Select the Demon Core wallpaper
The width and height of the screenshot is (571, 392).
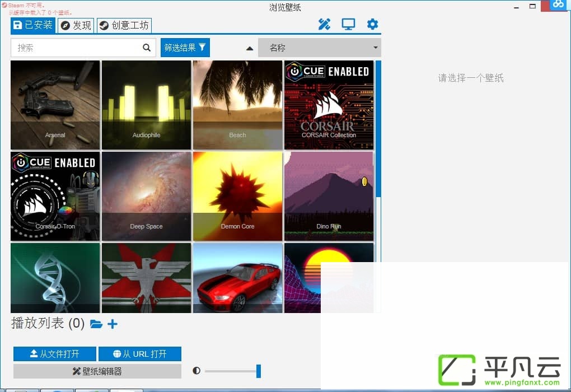[x=237, y=197]
